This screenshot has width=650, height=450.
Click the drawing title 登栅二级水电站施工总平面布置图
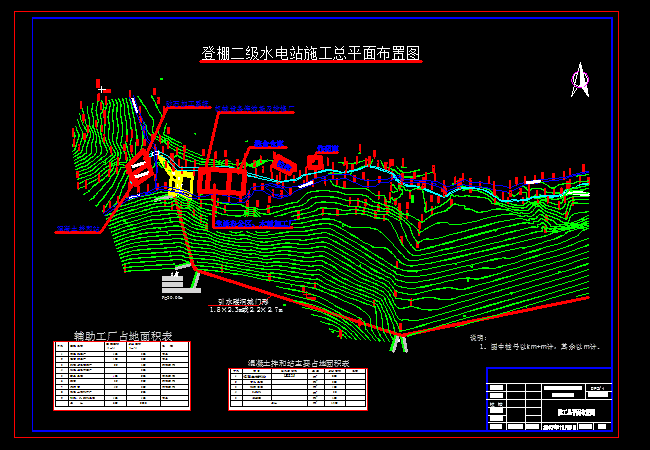310,52
